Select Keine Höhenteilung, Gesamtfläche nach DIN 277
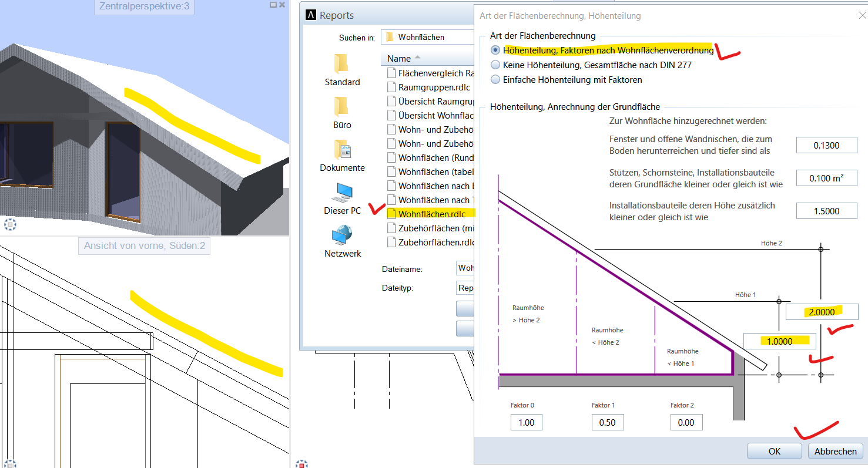 pos(496,65)
